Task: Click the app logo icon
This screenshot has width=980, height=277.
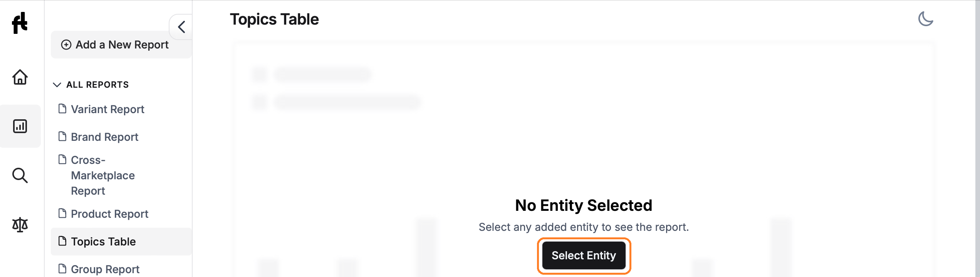Action: (20, 23)
